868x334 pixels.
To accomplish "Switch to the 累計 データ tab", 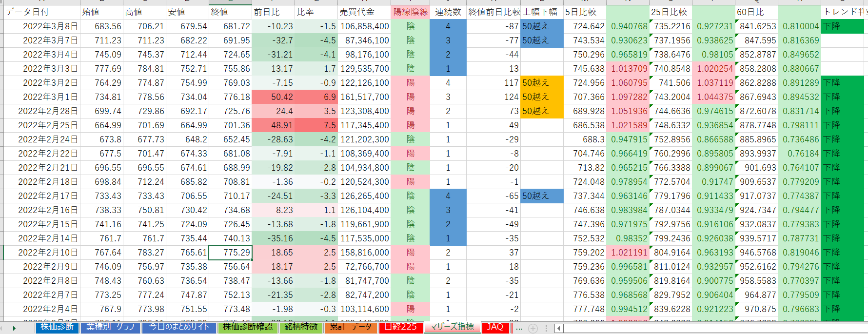I will [x=350, y=327].
